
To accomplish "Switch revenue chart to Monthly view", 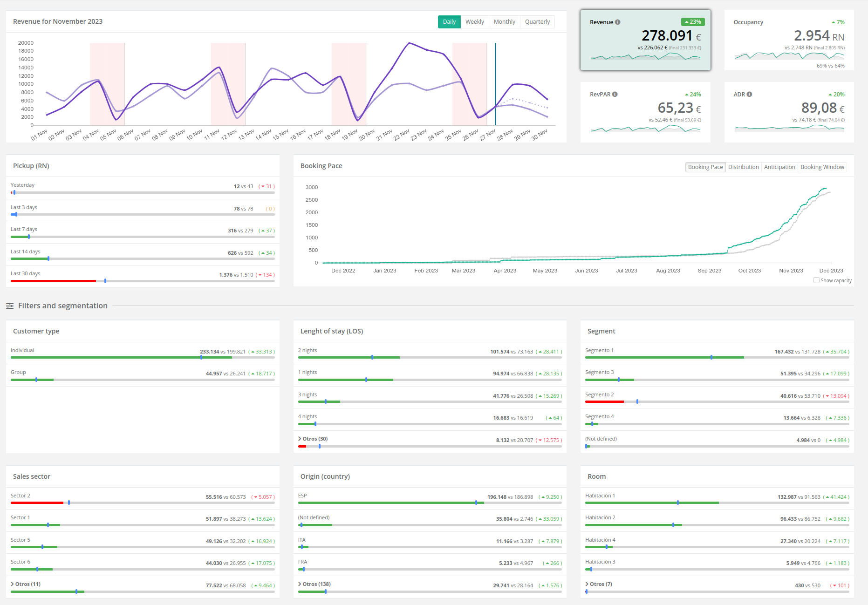I will (x=505, y=22).
